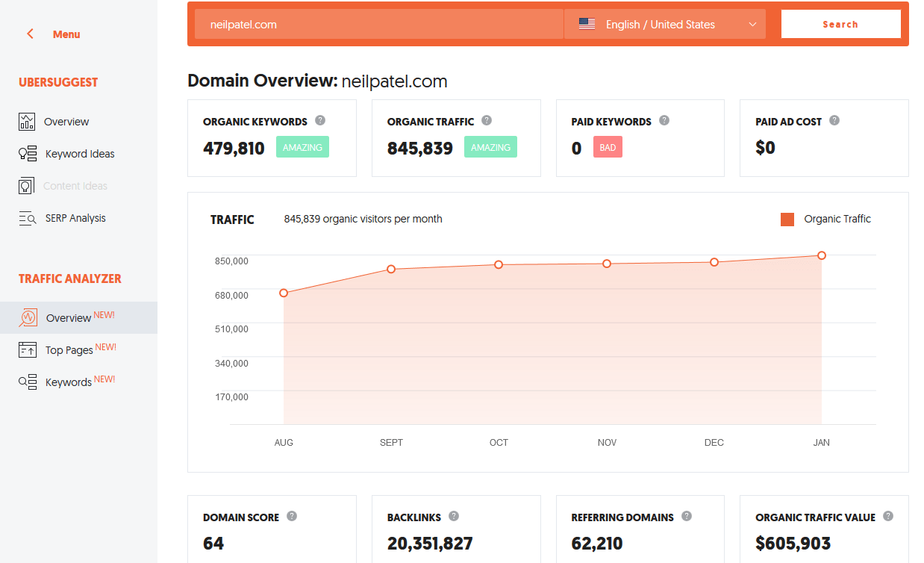Click the Traffic Analyzer Keywords icon
The width and height of the screenshot is (924, 563).
coord(27,382)
